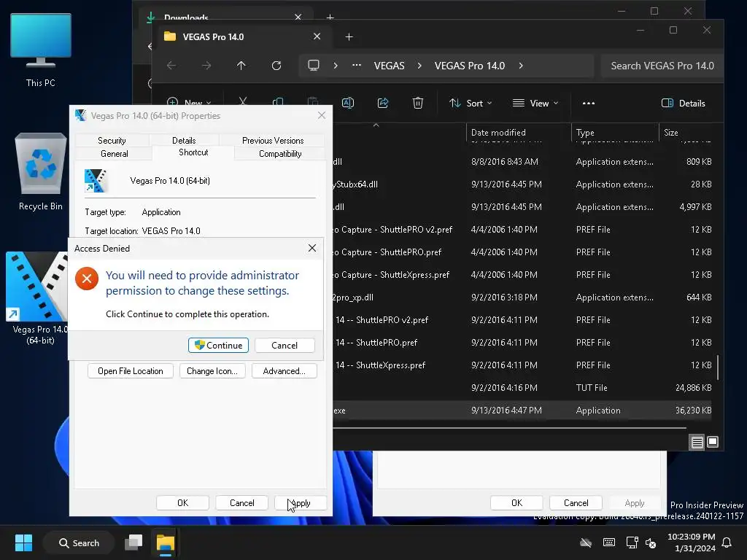Click the Open File Location button

pos(130,371)
